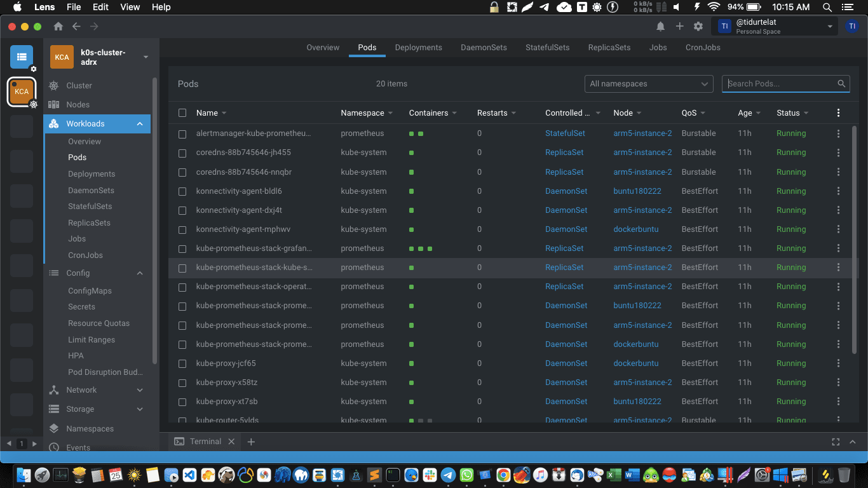This screenshot has height=488, width=868.
Task: Open the All namespaces dropdown
Action: [649, 84]
